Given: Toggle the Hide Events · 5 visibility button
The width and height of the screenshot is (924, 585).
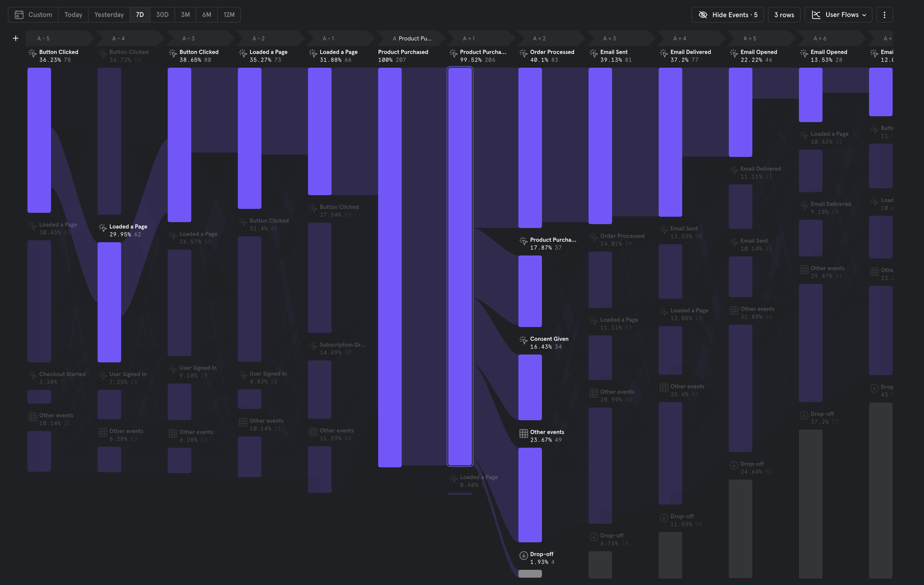Looking at the screenshot, I should click(x=728, y=14).
